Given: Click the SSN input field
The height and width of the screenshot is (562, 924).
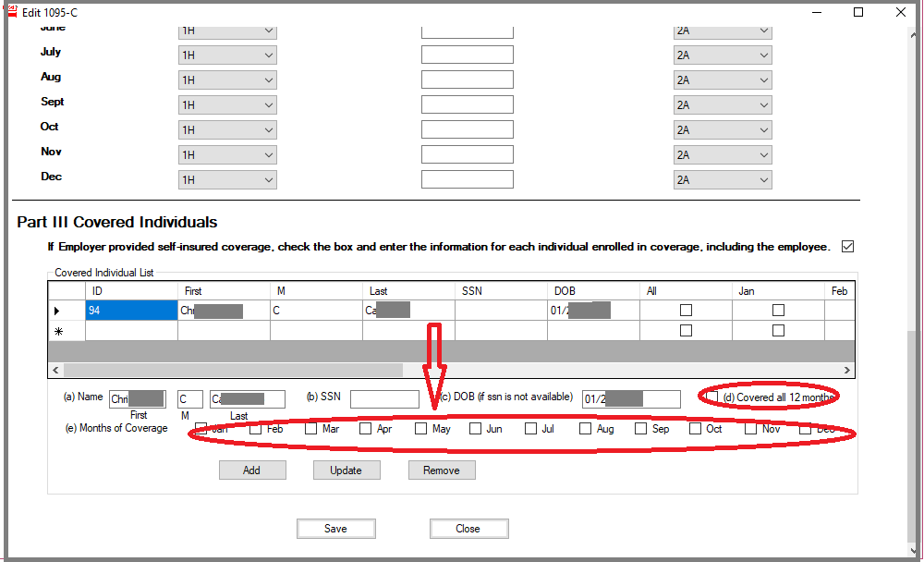Looking at the screenshot, I should pos(383,398).
